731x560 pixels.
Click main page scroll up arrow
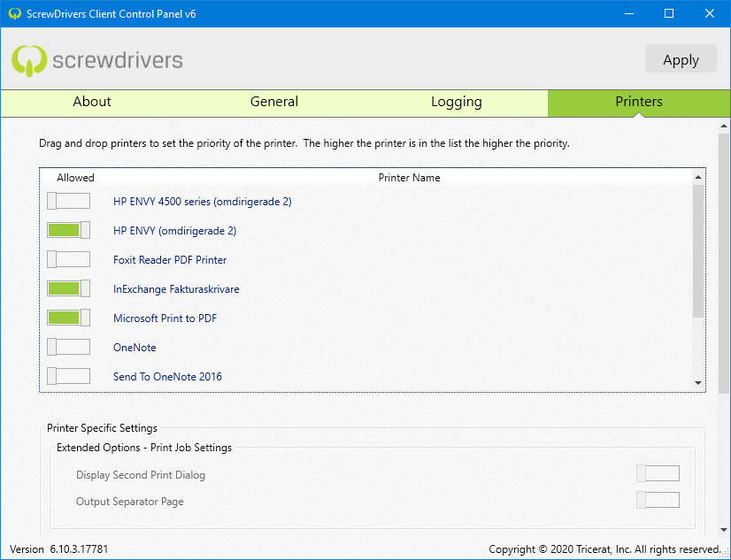coord(724,126)
